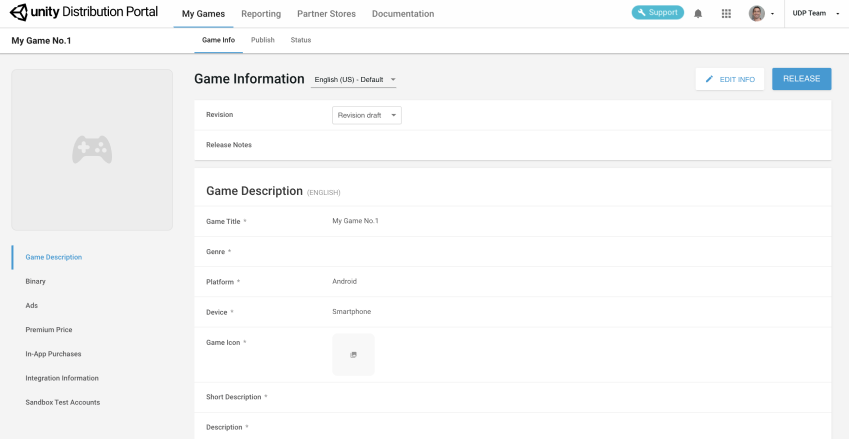Switch to the Status tab
The width and height of the screenshot is (849, 439).
point(300,40)
